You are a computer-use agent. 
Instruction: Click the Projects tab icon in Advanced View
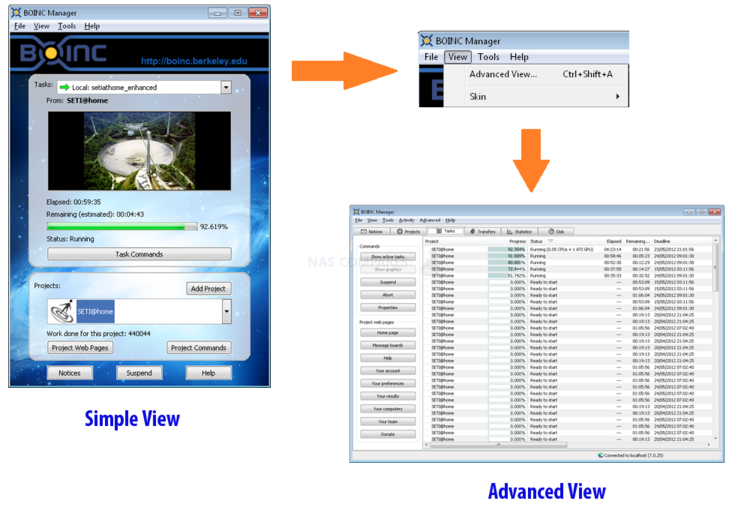point(400,231)
